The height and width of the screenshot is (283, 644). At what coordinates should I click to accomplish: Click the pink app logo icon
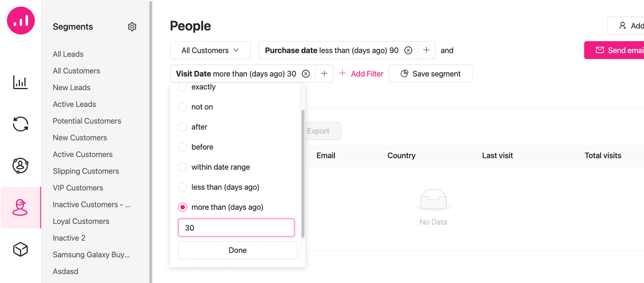click(x=21, y=20)
